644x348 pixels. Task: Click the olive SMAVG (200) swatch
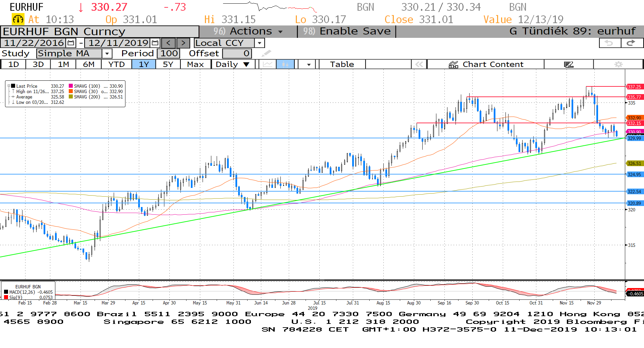tap(71, 97)
